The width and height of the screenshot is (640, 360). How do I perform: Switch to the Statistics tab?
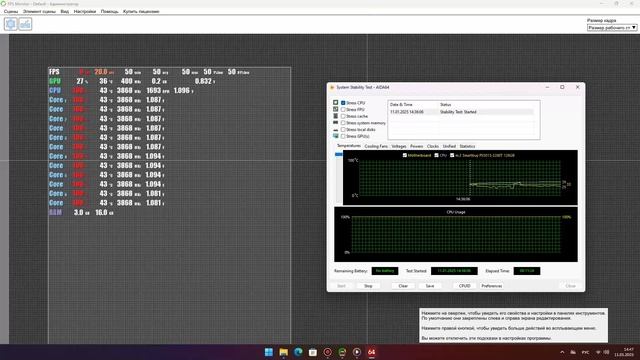click(x=467, y=146)
